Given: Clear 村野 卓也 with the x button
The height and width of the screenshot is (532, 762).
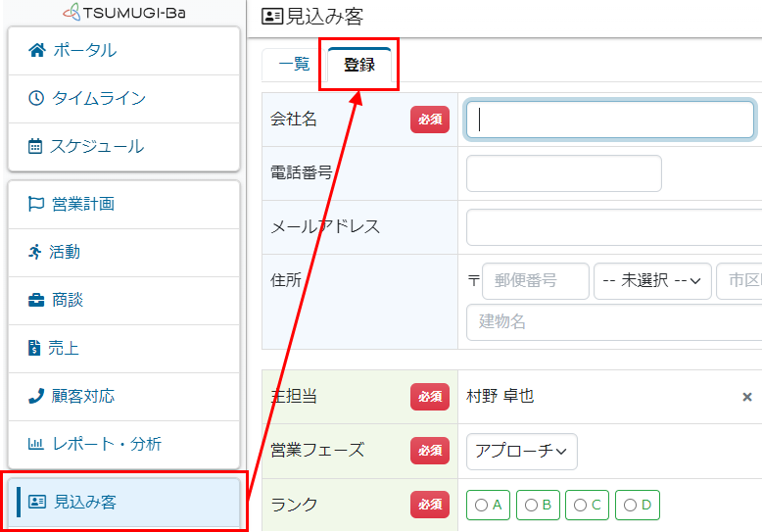Looking at the screenshot, I should point(746,397).
